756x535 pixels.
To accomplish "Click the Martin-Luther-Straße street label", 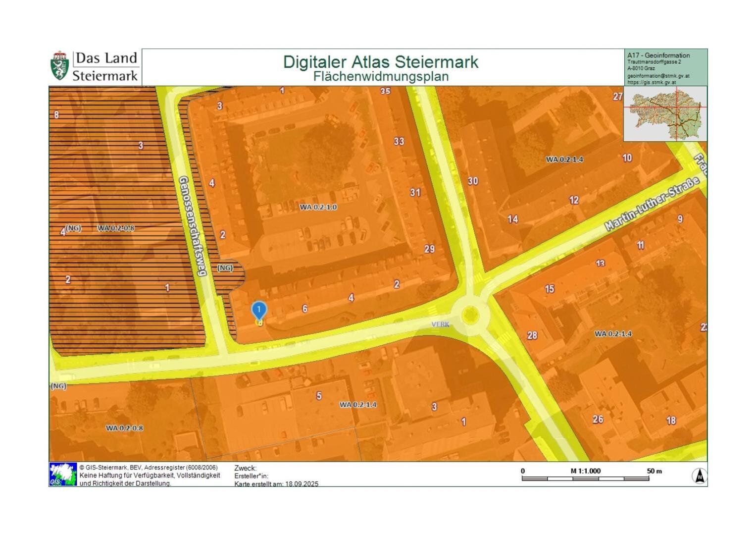I will point(652,204).
